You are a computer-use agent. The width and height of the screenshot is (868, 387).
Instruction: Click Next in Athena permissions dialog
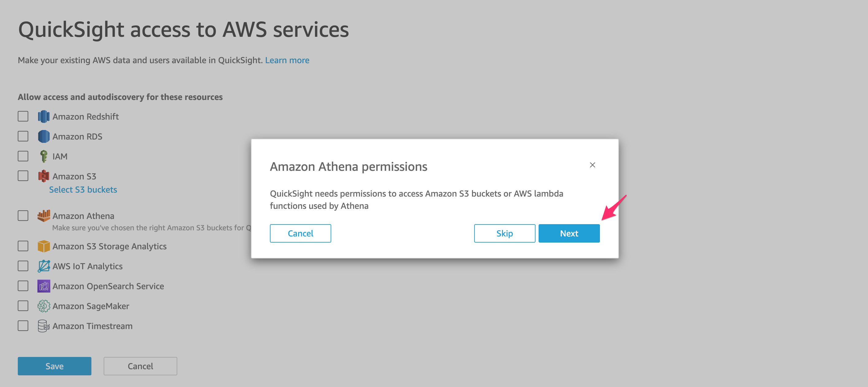coord(569,233)
